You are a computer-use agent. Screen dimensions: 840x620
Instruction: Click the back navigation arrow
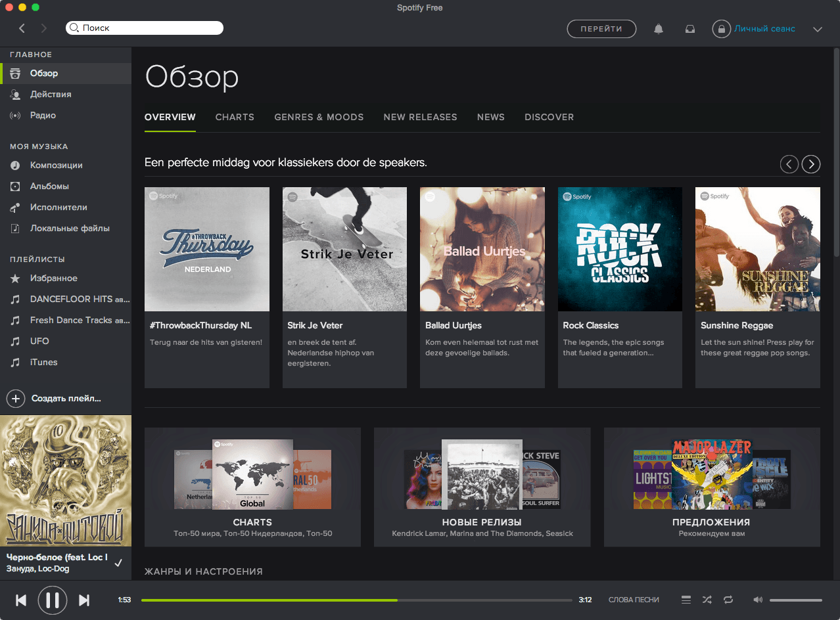click(22, 28)
